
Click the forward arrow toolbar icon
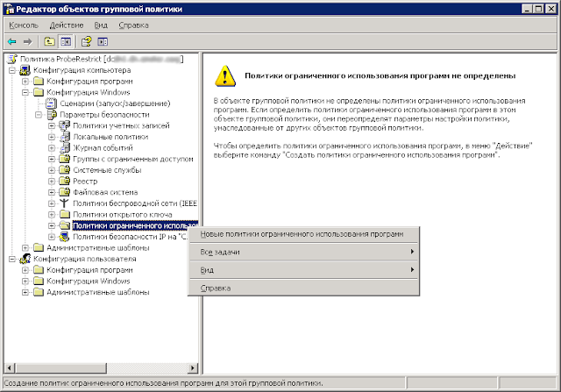click(27, 42)
